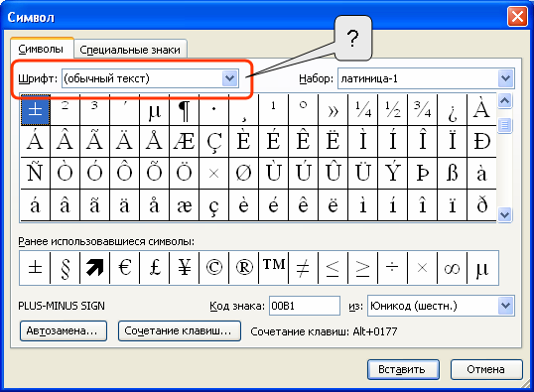
Task: Switch to the Специальные знаки tab
Action: tap(130, 50)
